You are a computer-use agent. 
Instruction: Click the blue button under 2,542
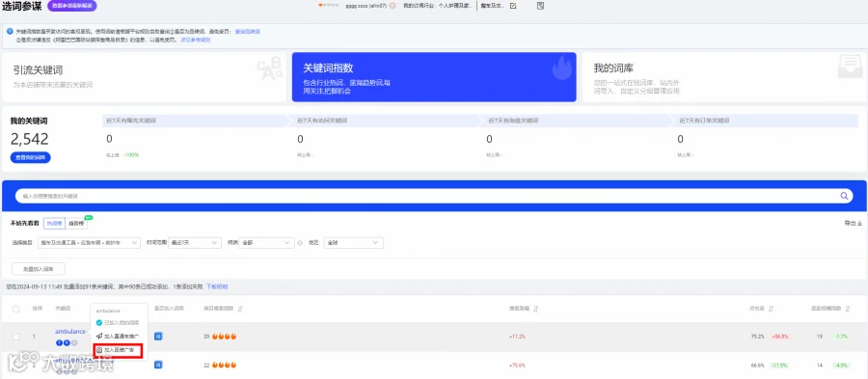[x=31, y=158]
